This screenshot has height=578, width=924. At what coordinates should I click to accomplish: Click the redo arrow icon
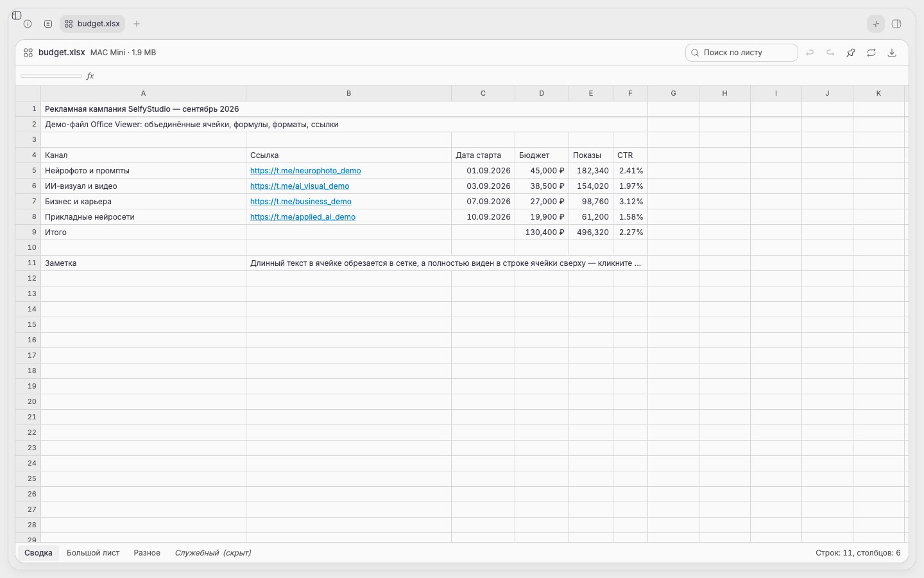tap(830, 53)
